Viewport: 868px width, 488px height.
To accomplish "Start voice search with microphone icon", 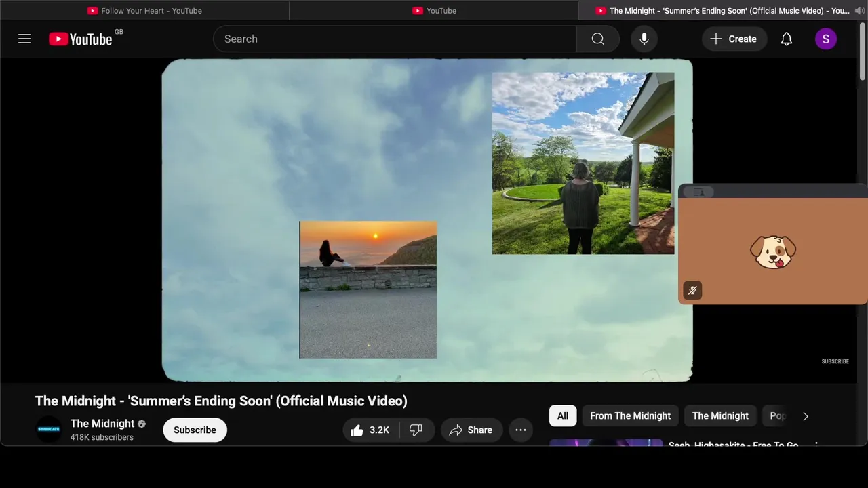I will coord(644,39).
